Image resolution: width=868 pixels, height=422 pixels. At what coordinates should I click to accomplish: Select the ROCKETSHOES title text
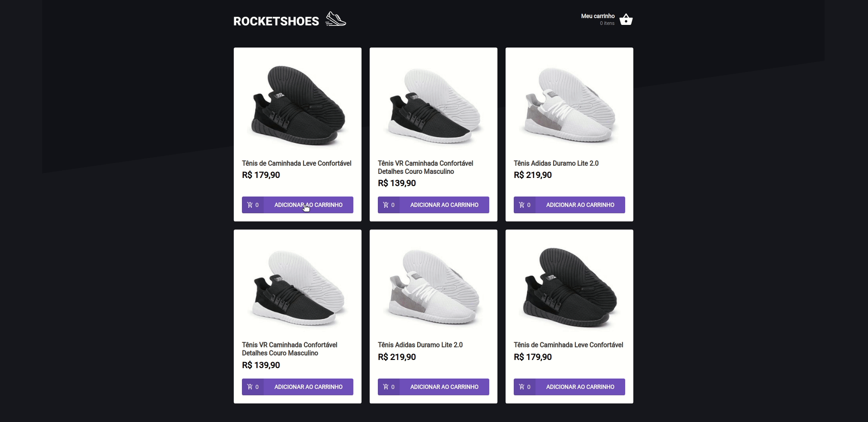point(276,21)
